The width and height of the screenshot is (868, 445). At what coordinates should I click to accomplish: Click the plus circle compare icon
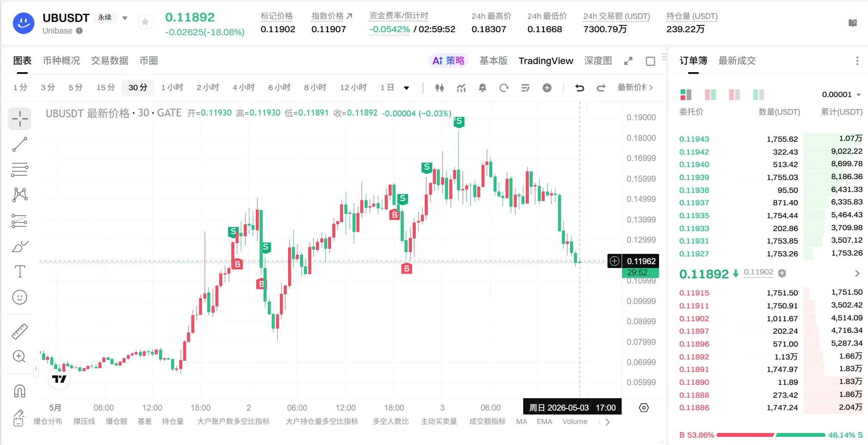pyautogui.click(x=547, y=88)
